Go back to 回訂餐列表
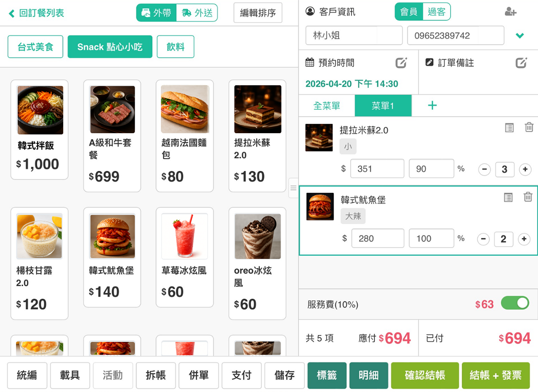This screenshot has height=392, width=538. 36,13
